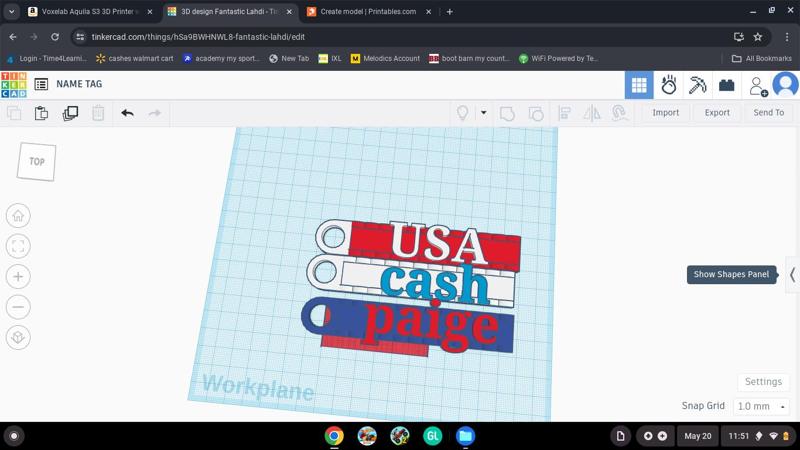Open the ChromeOS launcher button
This screenshot has width=800, height=450.
click(x=14, y=436)
